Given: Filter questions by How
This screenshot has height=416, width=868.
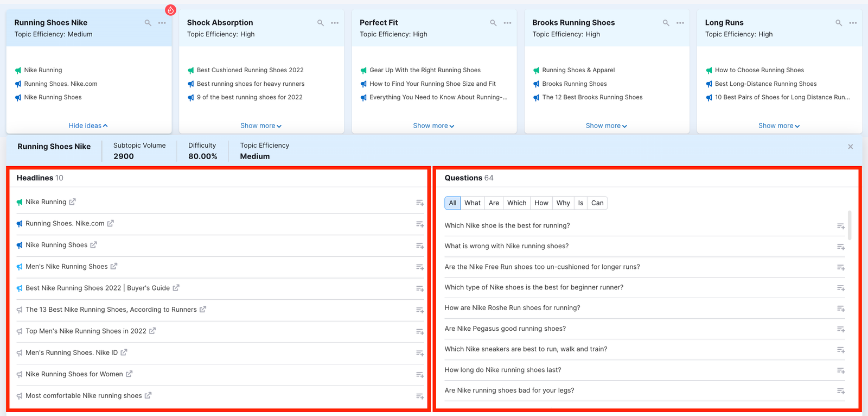Looking at the screenshot, I should [x=541, y=203].
